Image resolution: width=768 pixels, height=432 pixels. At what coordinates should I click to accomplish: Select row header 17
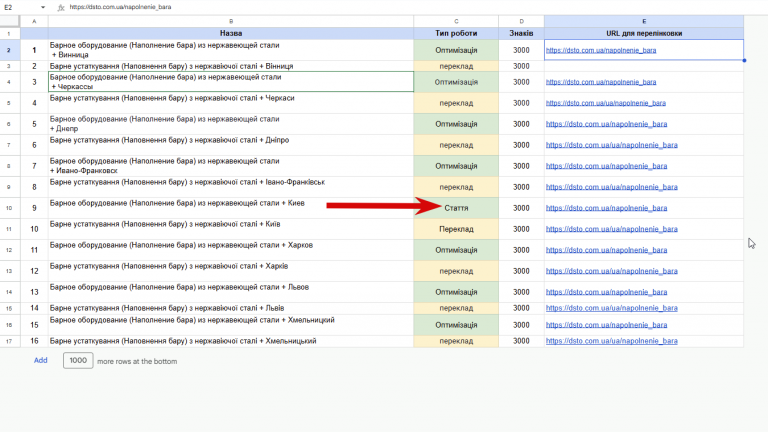9,341
